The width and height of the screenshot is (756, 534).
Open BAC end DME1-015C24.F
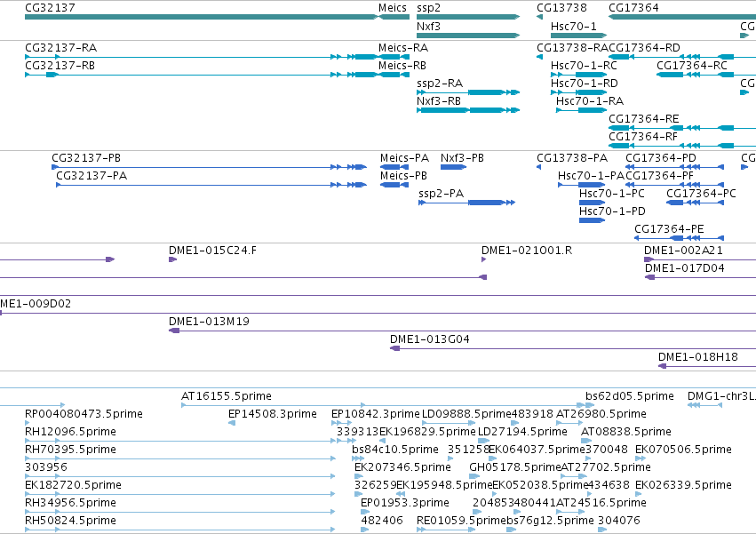click(x=212, y=251)
